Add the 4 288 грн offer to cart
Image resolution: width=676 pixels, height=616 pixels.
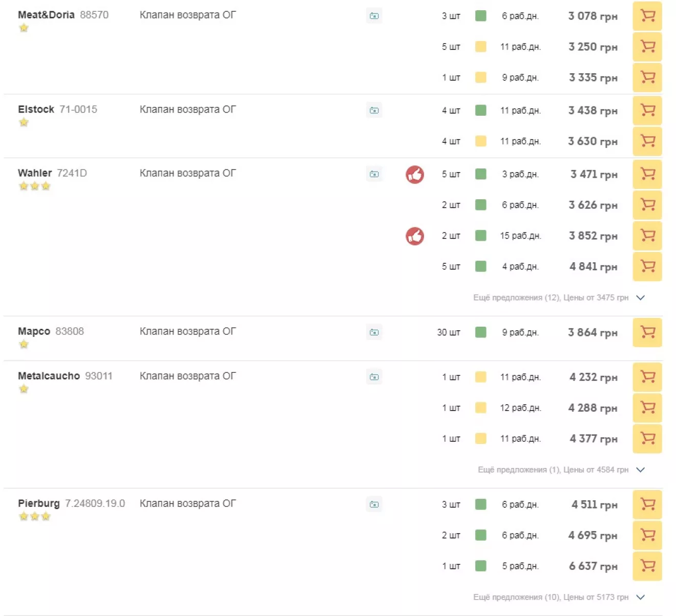click(x=647, y=408)
